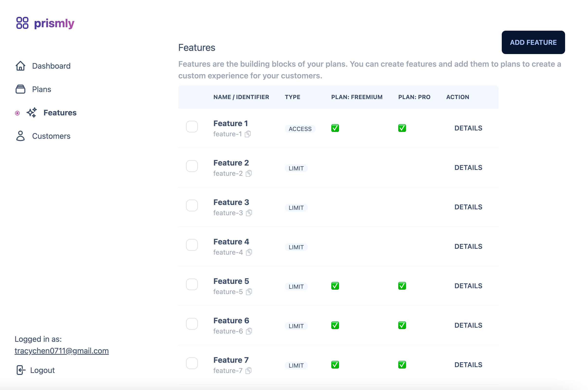Click the tracychen0711@gmail.com link
The image size is (588, 390).
point(62,351)
